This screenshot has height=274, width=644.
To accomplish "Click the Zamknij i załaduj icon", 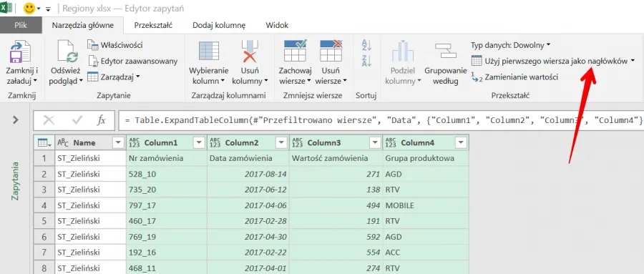I will point(21,52).
